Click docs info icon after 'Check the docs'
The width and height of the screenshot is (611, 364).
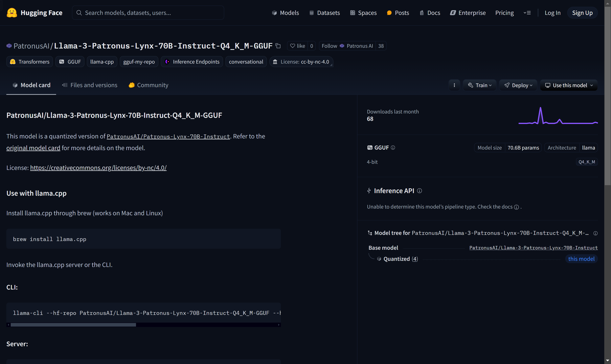coord(516,207)
